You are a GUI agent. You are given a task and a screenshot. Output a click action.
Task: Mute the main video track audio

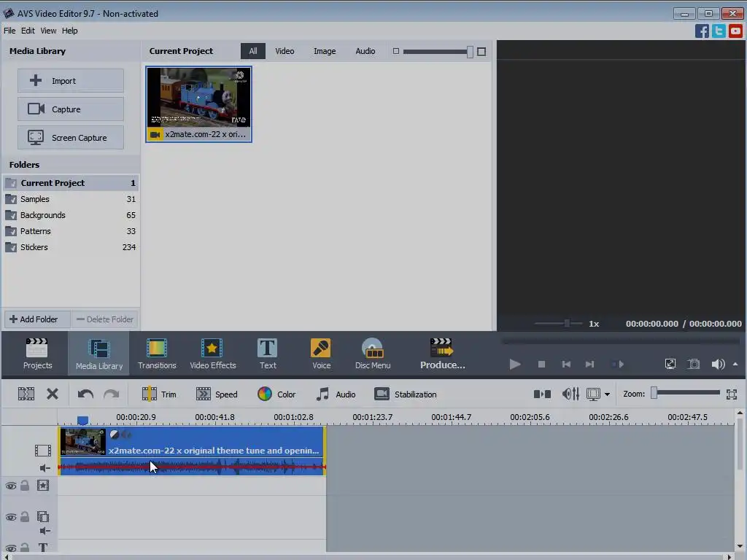[44, 468]
